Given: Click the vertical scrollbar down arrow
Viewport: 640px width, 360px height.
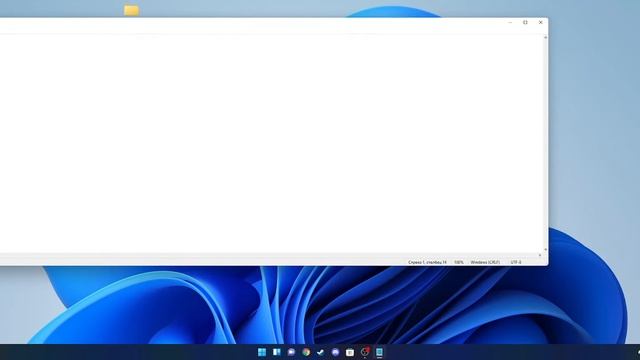Looking at the screenshot, I should (546, 249).
